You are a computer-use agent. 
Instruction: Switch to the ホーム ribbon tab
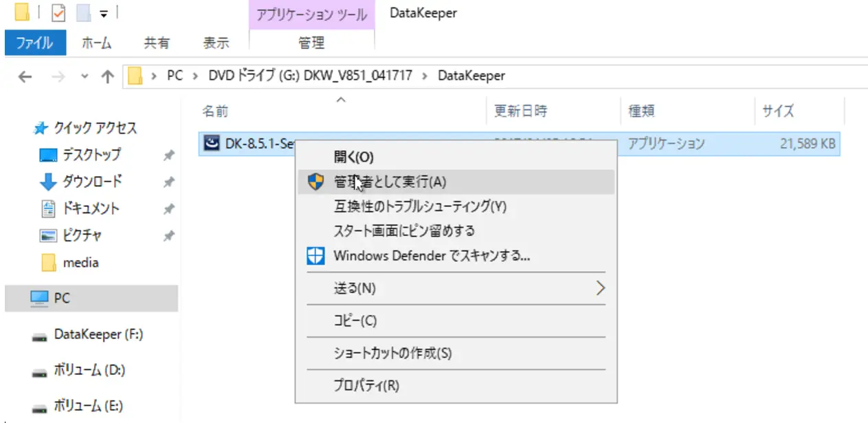point(97,43)
